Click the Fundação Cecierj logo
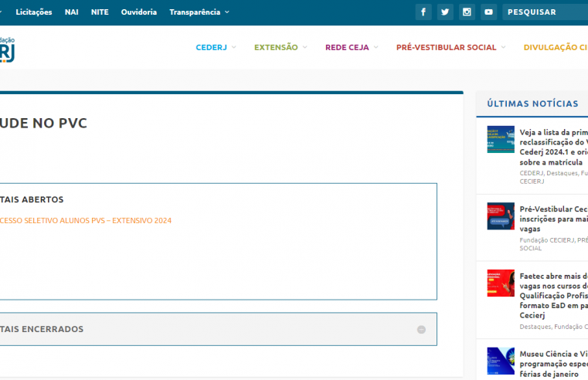 coord(7,49)
